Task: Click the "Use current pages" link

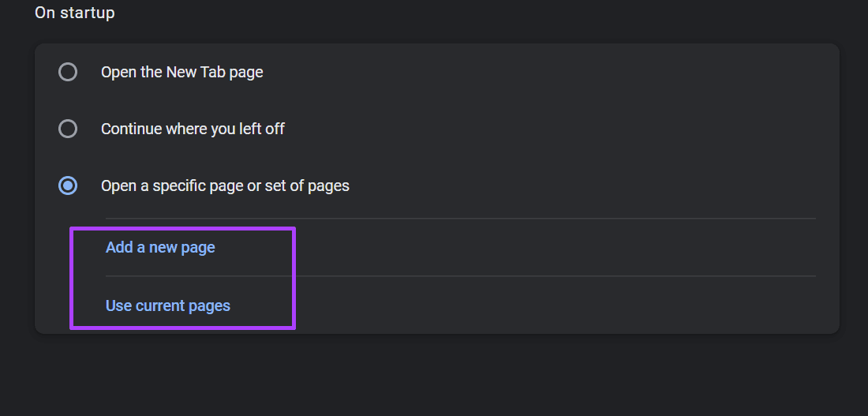Action: coord(168,305)
